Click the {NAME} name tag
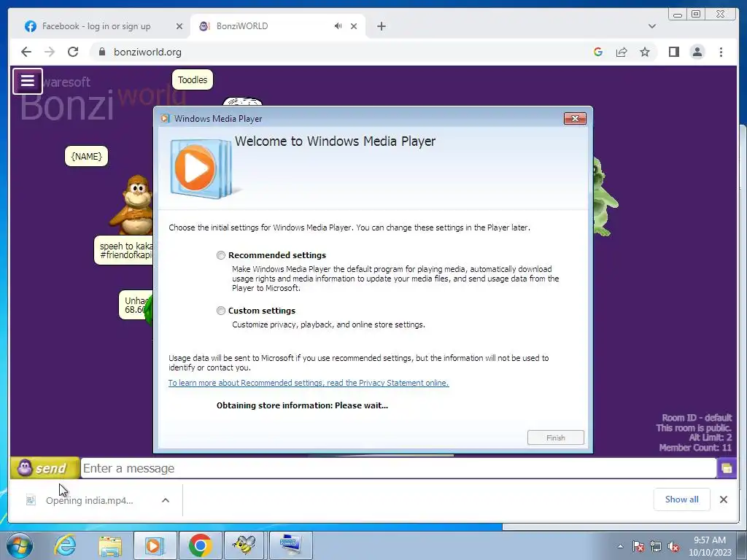This screenshot has width=747, height=560. [x=86, y=156]
